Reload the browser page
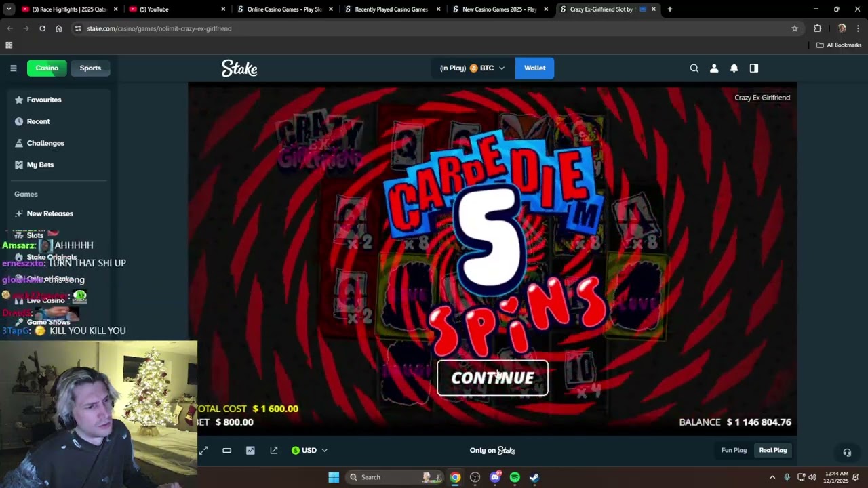Image resolution: width=868 pixels, height=488 pixels. point(42,28)
